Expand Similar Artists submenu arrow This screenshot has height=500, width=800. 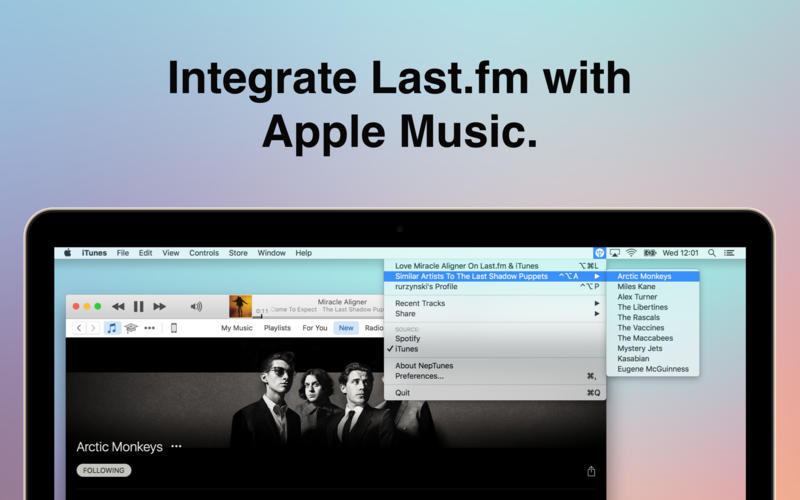[596, 276]
